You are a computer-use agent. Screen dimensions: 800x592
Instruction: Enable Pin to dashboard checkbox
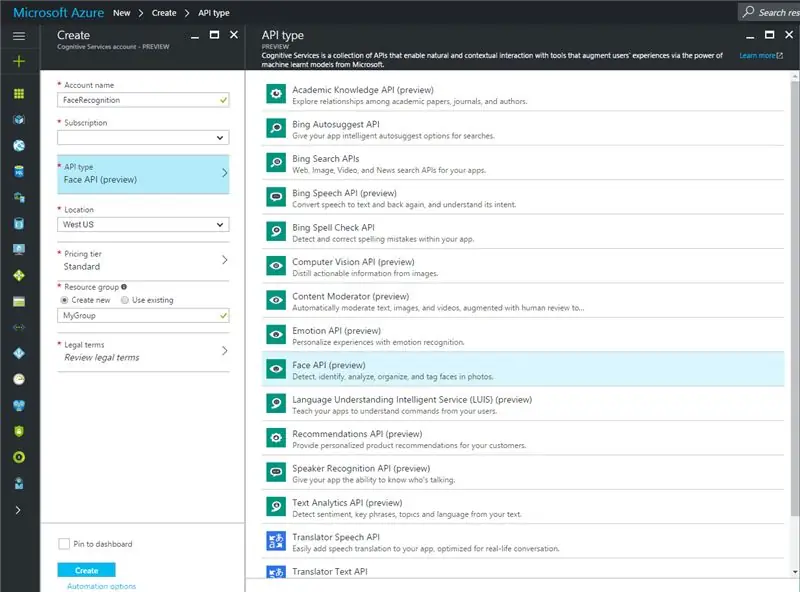(x=64, y=544)
